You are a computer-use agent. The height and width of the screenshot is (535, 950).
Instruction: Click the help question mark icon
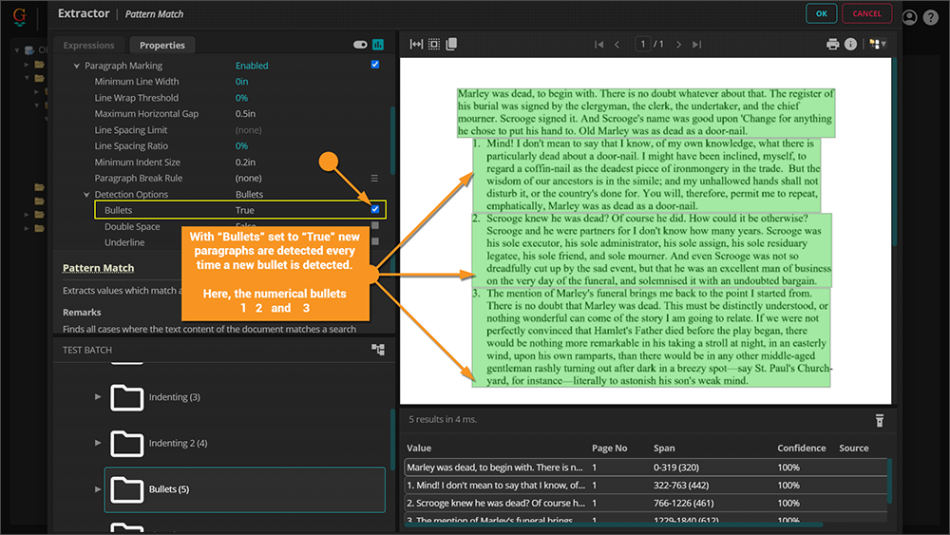932,17
